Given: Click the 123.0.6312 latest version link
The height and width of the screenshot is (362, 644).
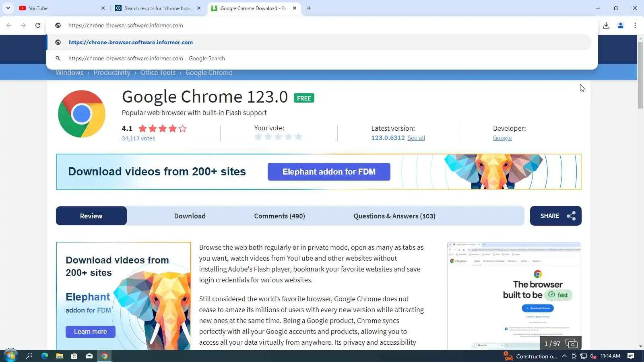Looking at the screenshot, I should [388, 138].
